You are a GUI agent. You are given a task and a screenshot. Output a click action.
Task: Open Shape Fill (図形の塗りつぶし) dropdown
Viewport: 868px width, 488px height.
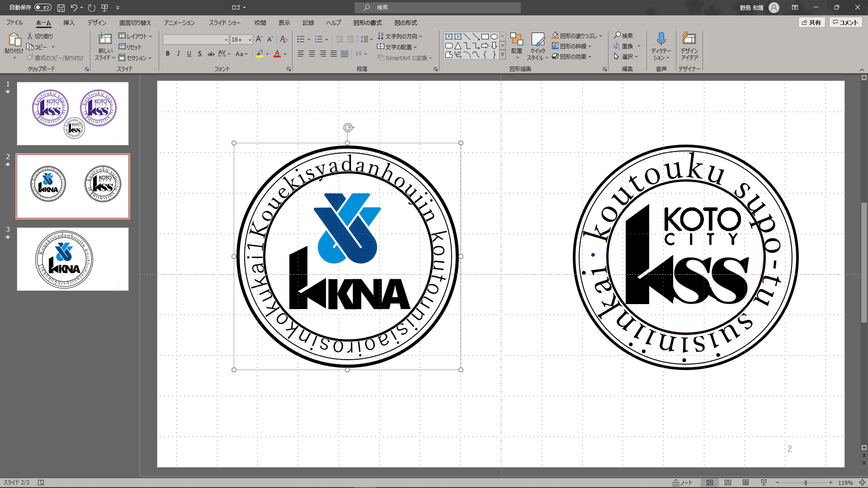[x=600, y=36]
